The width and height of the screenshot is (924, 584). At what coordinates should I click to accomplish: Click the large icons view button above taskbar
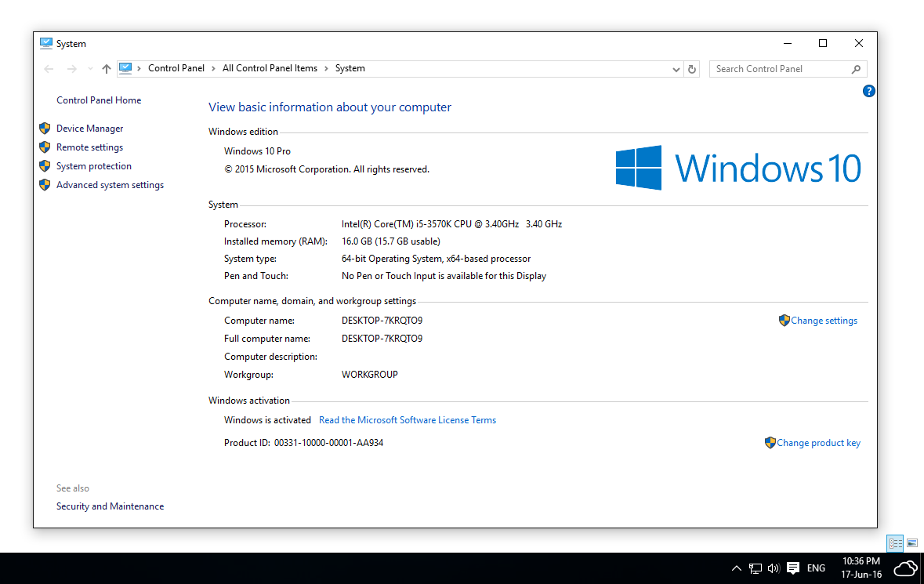pos(912,542)
